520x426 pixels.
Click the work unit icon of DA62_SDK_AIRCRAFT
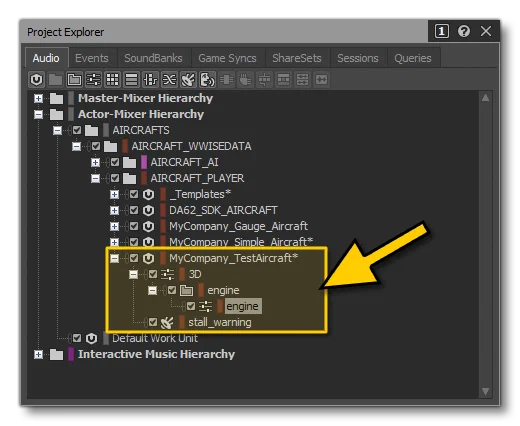[148, 210]
